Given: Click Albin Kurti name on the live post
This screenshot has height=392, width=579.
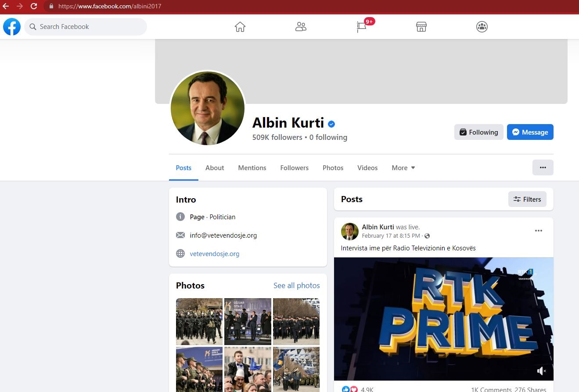Looking at the screenshot, I should (x=378, y=227).
